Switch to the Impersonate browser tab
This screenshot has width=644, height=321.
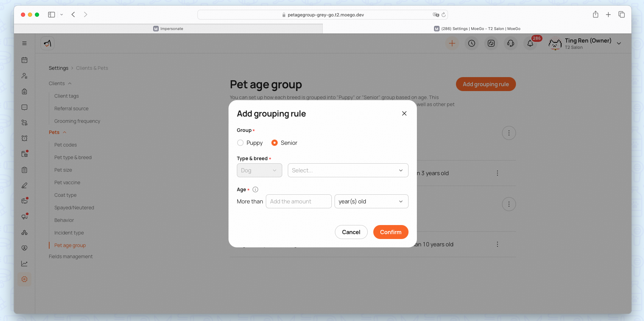(x=168, y=29)
